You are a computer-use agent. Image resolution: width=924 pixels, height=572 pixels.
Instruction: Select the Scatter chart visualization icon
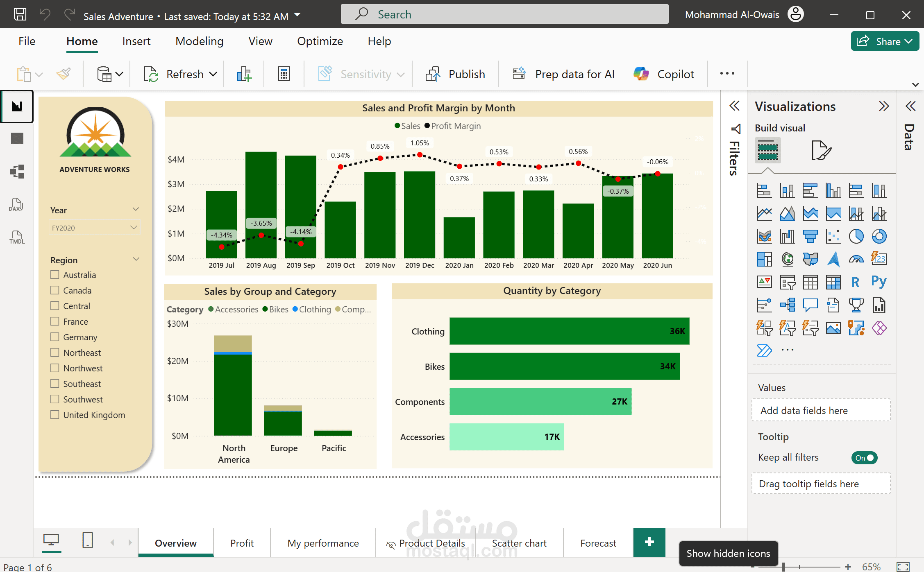pyautogui.click(x=833, y=236)
